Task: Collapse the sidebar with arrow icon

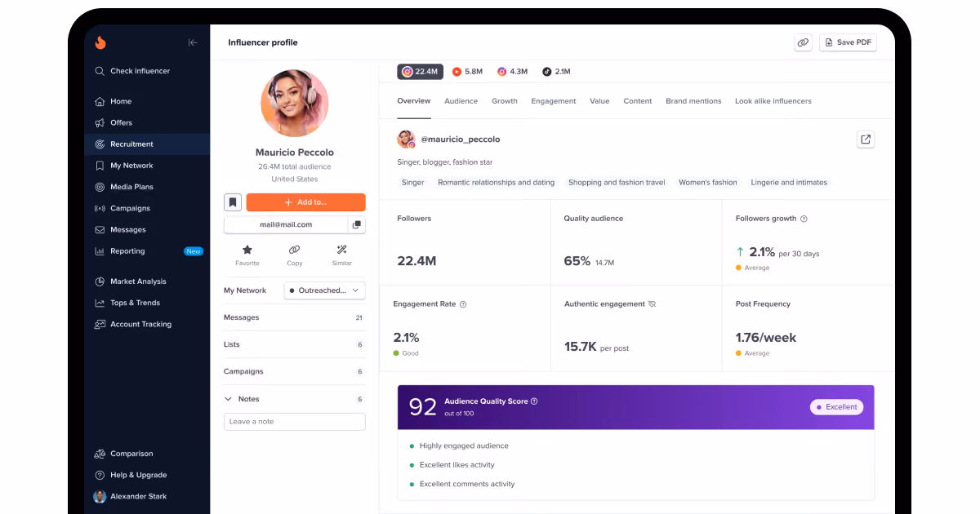Action: pos(193,42)
